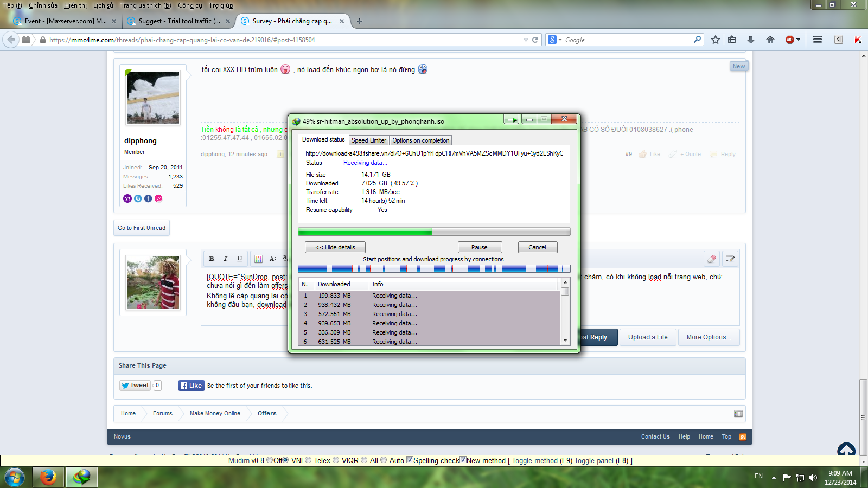Open Firefox bookmarks star icon in address bar
The width and height of the screenshot is (868, 488).
coord(714,39)
